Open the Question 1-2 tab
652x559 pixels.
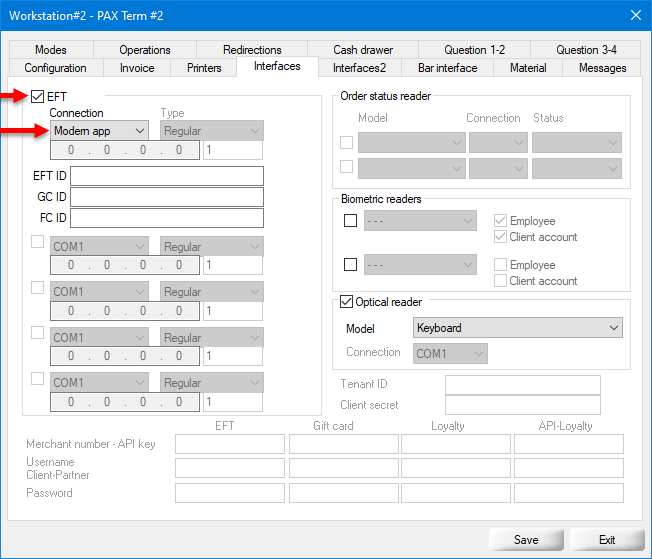coord(474,50)
